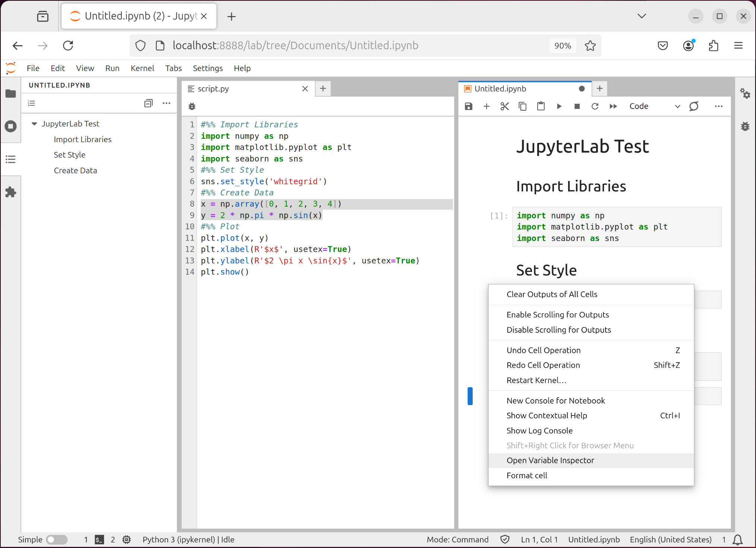
Task: Click the JupyterLab logo icon
Action: tap(11, 68)
